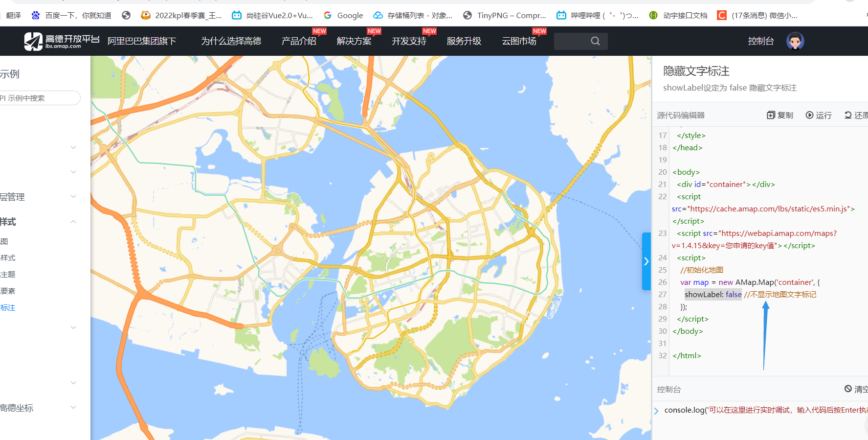Open the 动宇接口文档 bookmark
Image resolution: width=868 pixels, height=440 pixels.
point(678,15)
